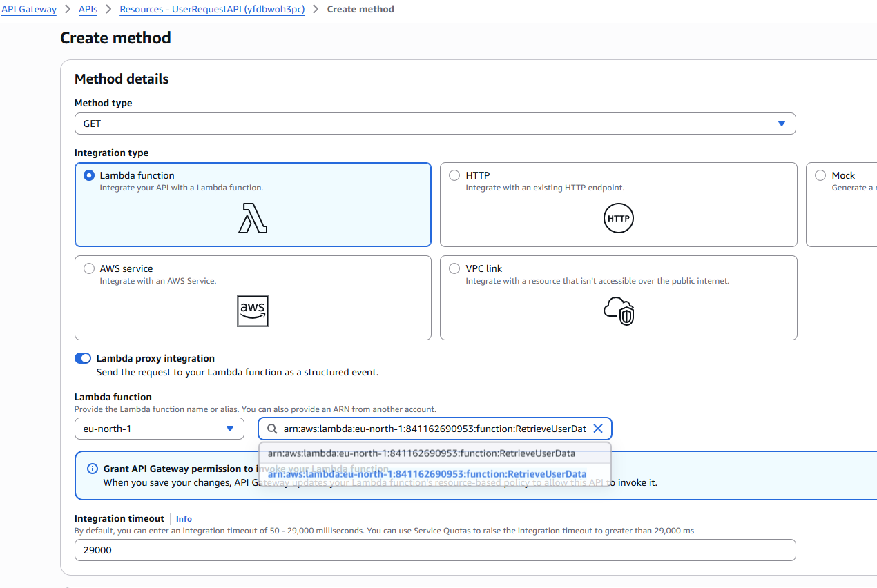Click the Integration timeout input field
Viewport: 877px width, 588px height.
click(x=435, y=550)
